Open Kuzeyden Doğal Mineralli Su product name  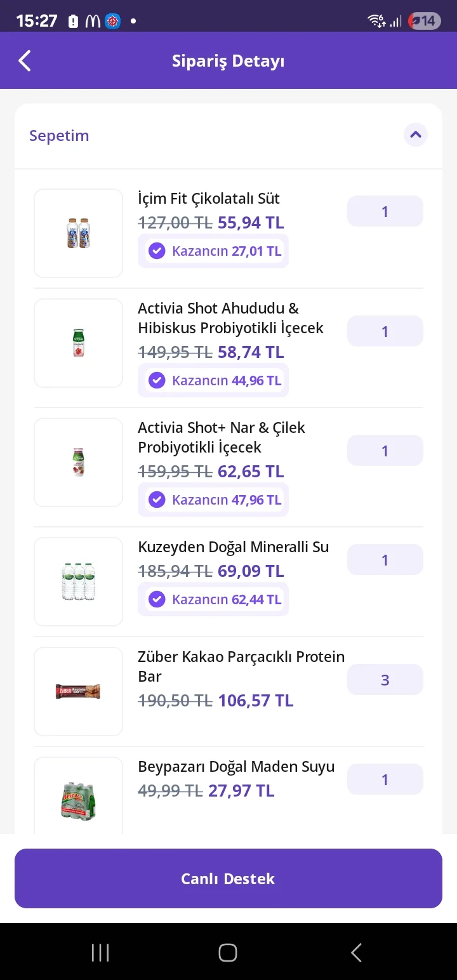[x=233, y=547]
